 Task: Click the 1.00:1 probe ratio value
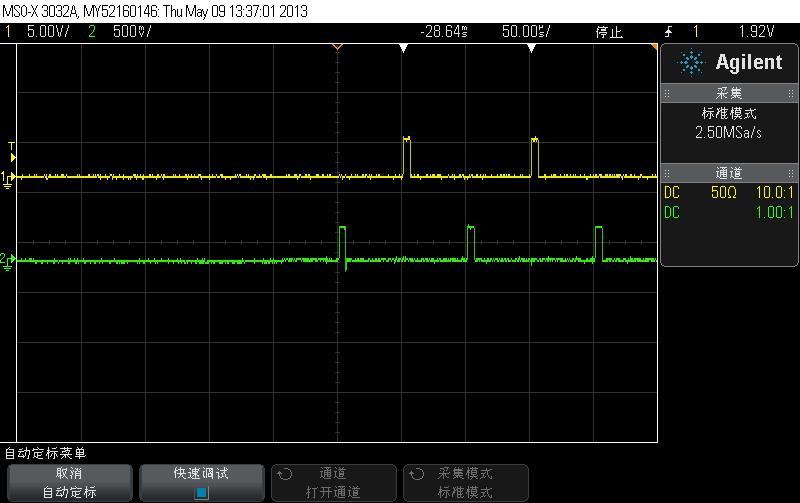pyautogui.click(x=774, y=212)
